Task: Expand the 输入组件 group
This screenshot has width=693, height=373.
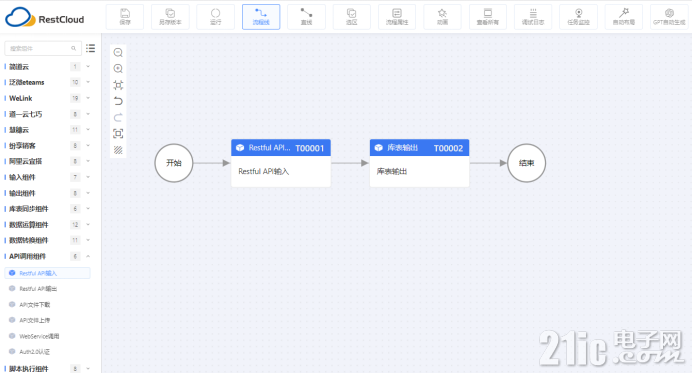Action: 88,177
